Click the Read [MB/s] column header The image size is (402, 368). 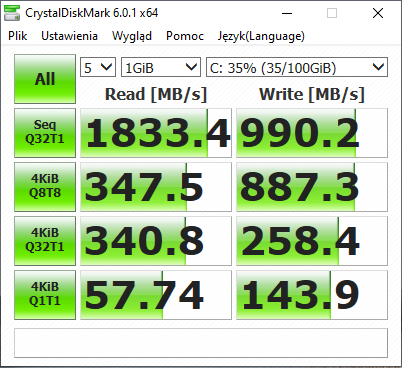click(156, 94)
